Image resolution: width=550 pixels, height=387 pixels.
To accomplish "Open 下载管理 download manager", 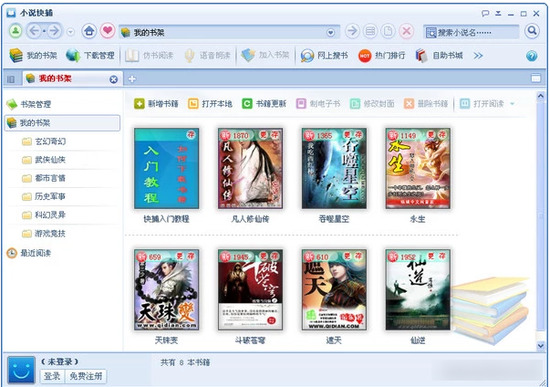I will (x=90, y=55).
